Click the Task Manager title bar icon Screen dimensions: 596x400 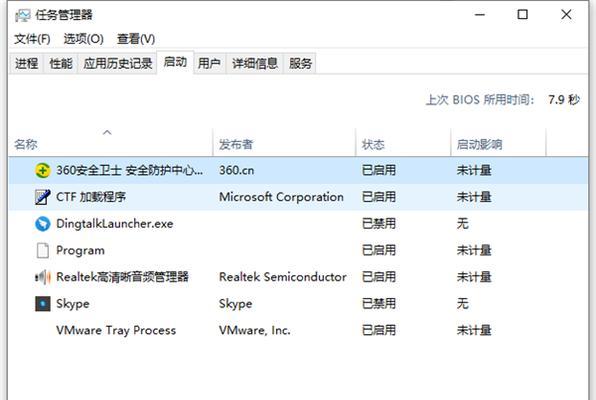point(22,15)
